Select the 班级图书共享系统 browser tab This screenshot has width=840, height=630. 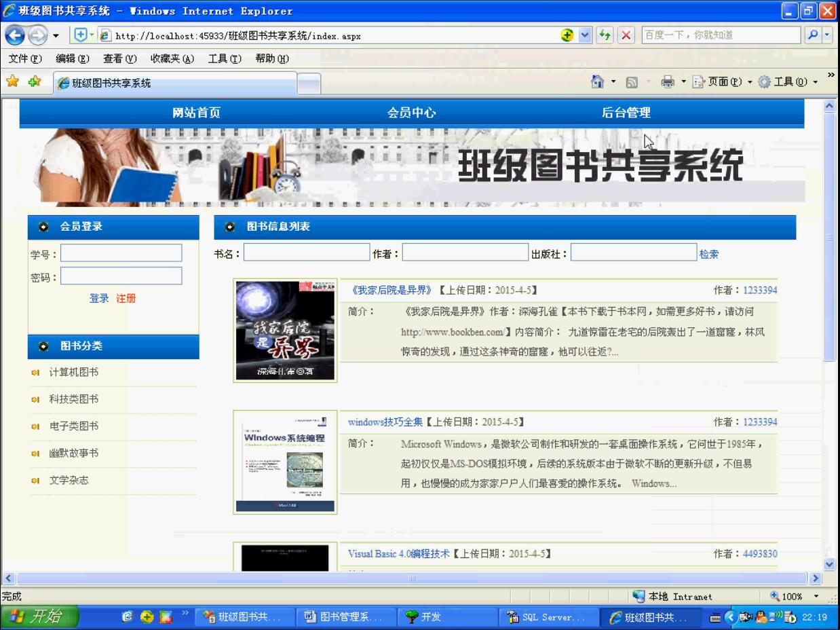point(174,84)
